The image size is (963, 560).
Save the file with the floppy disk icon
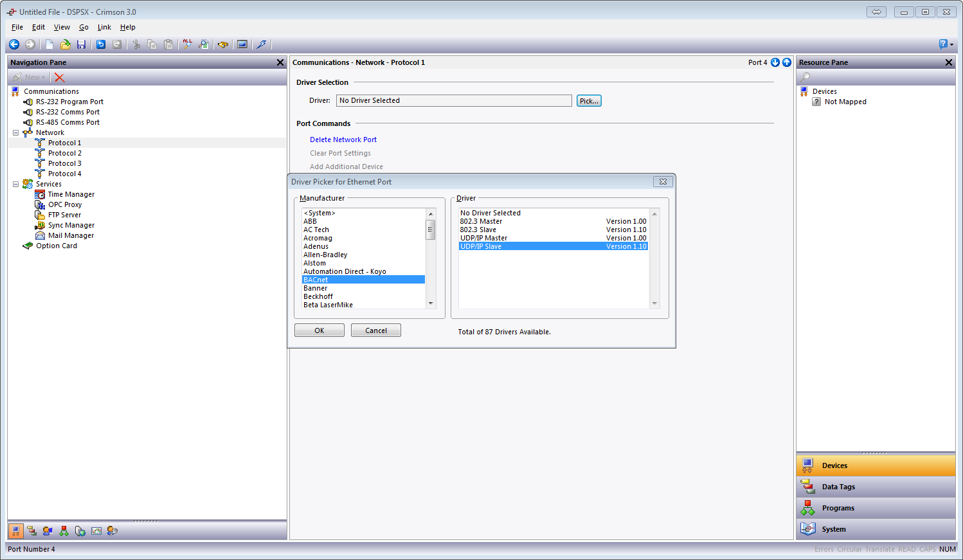tap(81, 44)
